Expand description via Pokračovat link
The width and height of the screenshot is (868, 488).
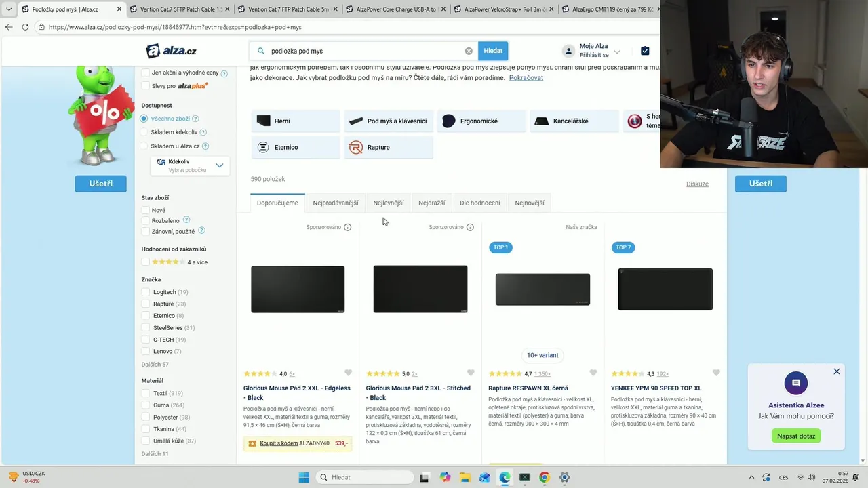526,78
